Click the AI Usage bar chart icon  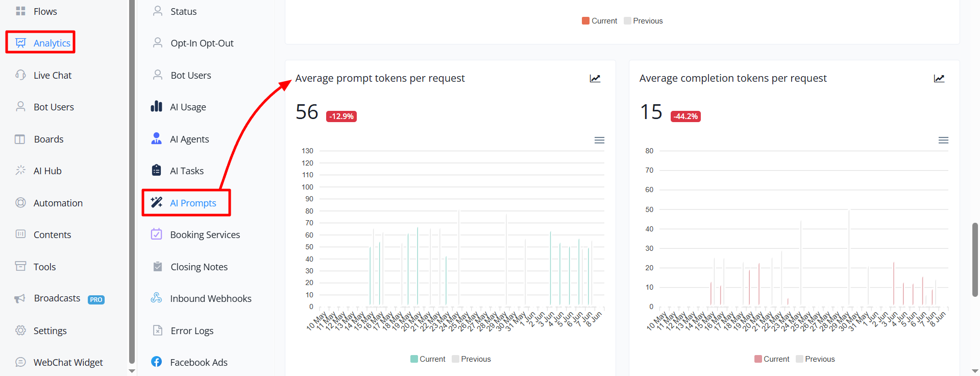[x=156, y=107]
